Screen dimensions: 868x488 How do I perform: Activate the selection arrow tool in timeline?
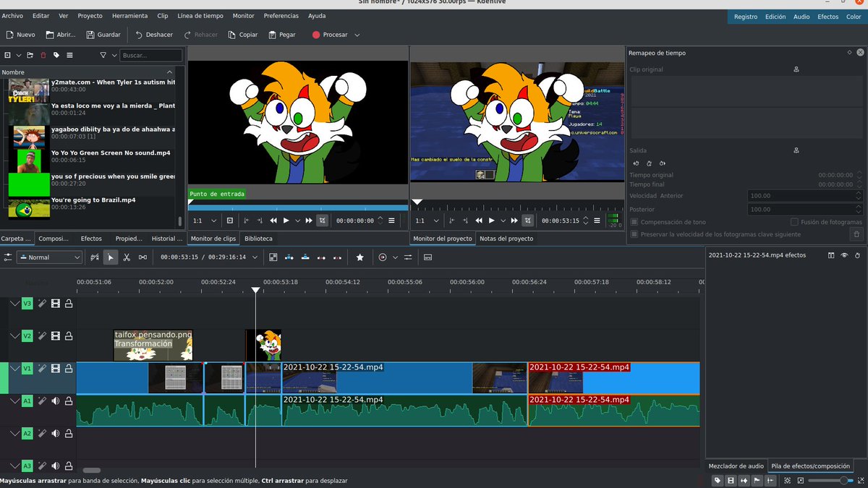point(111,257)
